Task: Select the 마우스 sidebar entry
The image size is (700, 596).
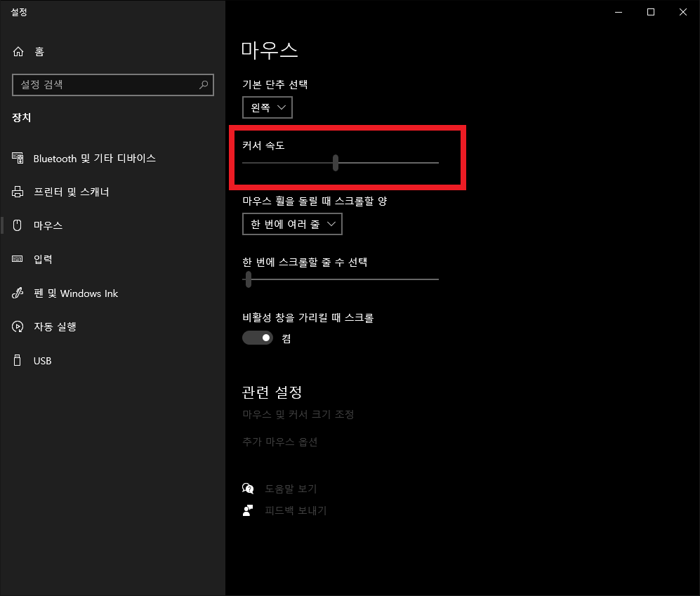Action: [48, 225]
